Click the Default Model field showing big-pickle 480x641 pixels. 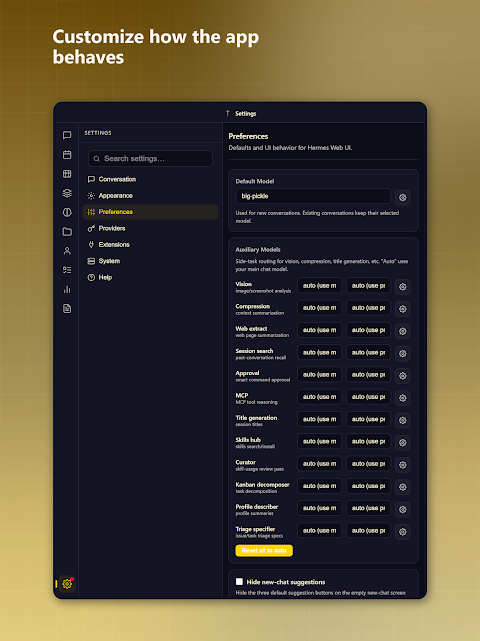point(313,196)
